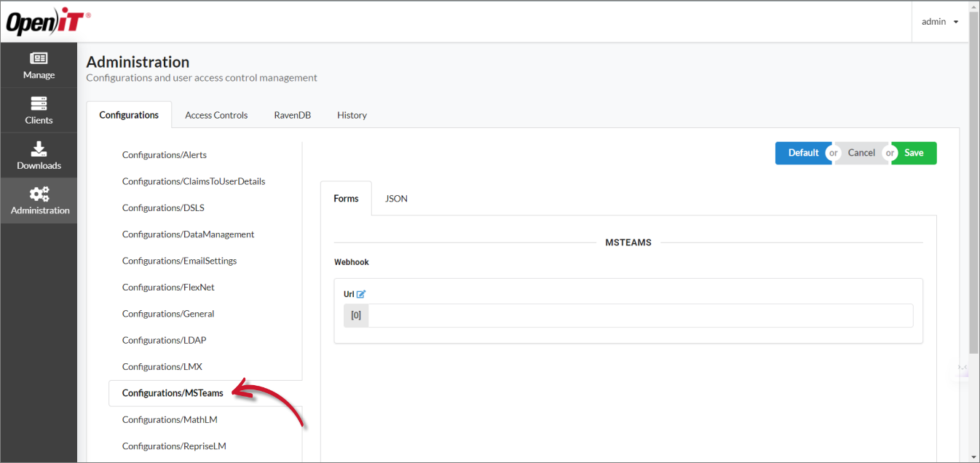Viewport: 980px width, 463px height.
Task: Select Configurations/DSLS
Action: click(163, 207)
